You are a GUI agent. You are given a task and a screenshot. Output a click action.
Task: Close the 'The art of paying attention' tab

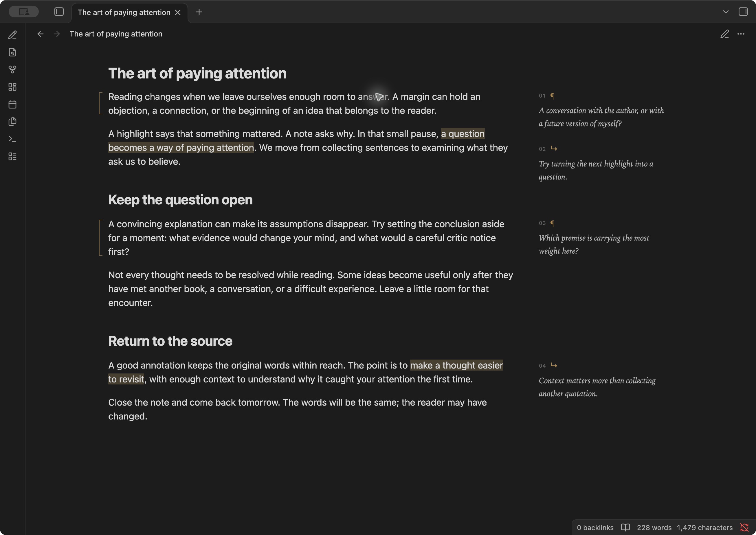click(x=178, y=12)
